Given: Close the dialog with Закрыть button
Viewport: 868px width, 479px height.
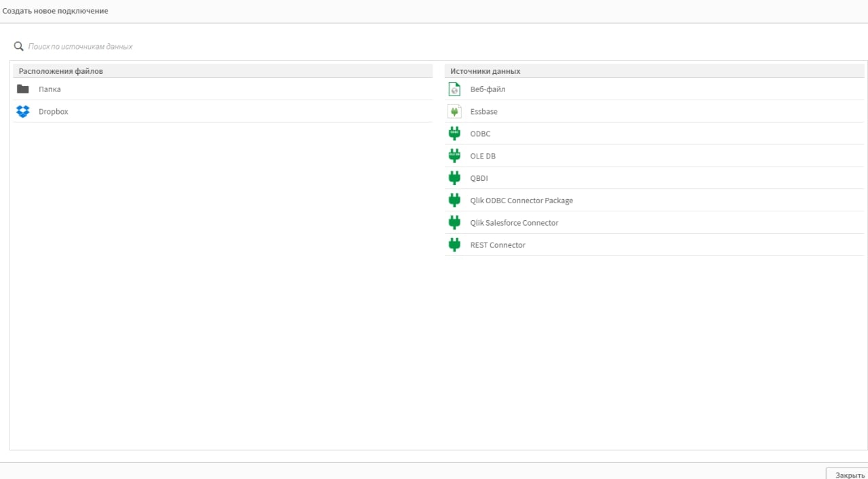Looking at the screenshot, I should [847, 475].
